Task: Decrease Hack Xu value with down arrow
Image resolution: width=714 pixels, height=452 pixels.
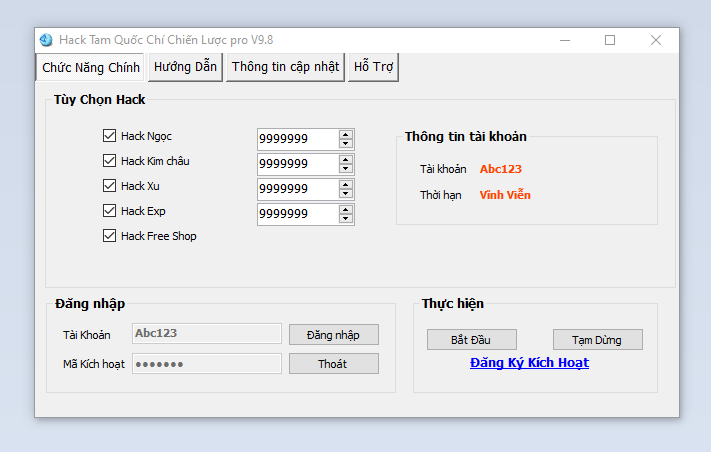Action: click(x=345, y=194)
